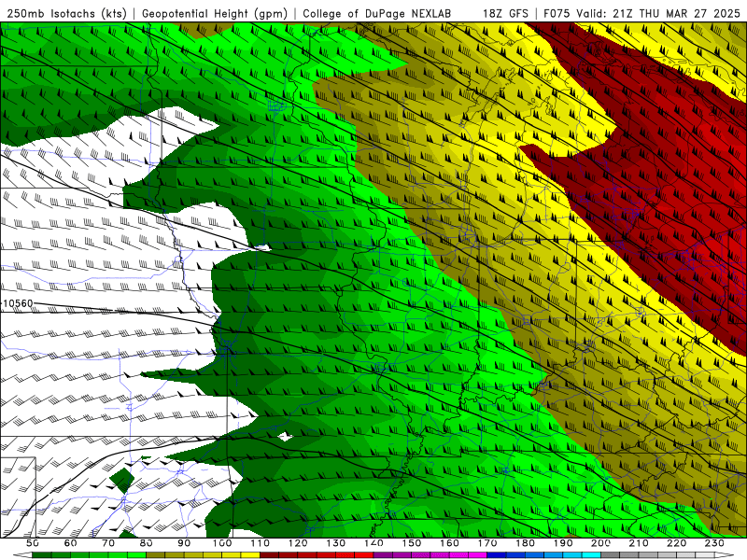Click the 220 label on the legend
The image size is (747, 560).
click(x=676, y=543)
